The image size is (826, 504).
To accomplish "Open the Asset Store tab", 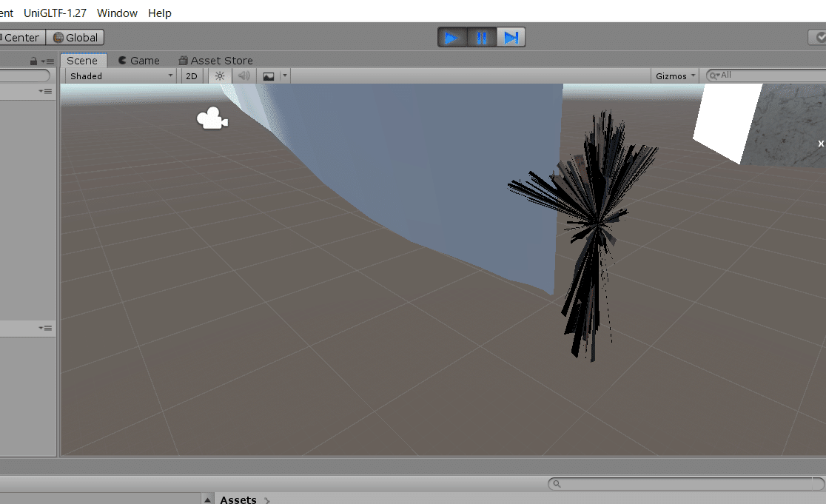I will pyautogui.click(x=215, y=61).
